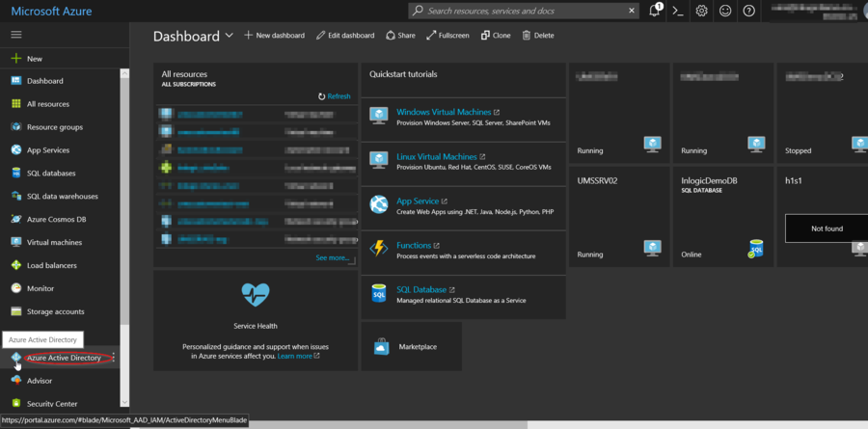This screenshot has width=868, height=429.
Task: Click the New dashboard button
Action: point(274,36)
